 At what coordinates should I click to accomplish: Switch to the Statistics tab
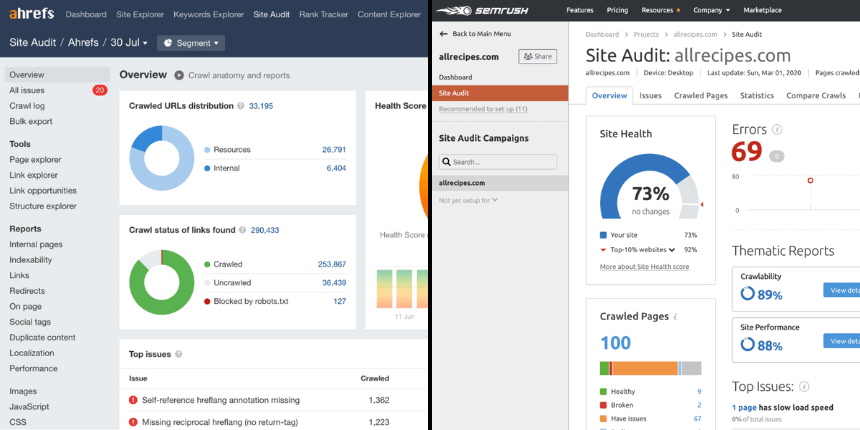pyautogui.click(x=757, y=95)
